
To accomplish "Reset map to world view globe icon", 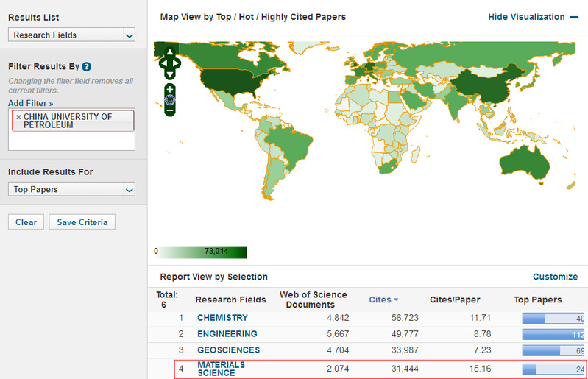I will coord(170,99).
